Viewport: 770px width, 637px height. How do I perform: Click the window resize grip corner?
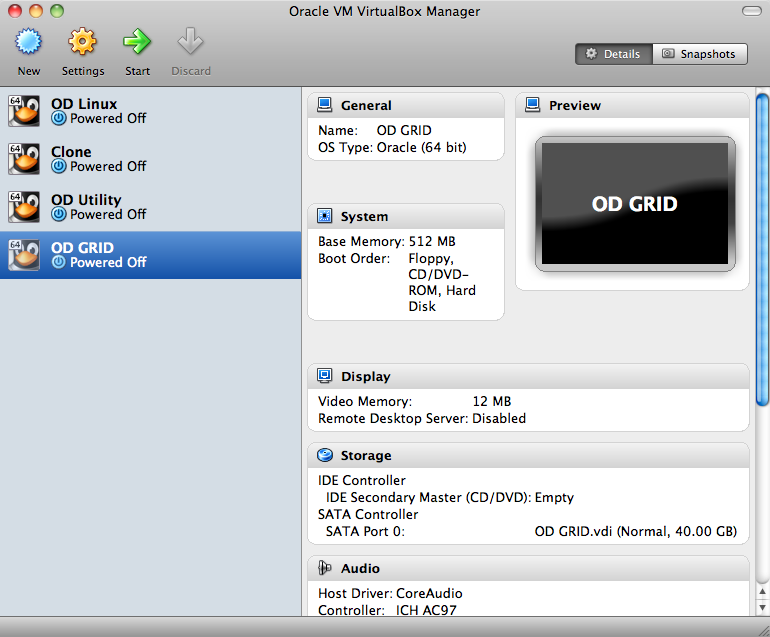(x=764, y=631)
